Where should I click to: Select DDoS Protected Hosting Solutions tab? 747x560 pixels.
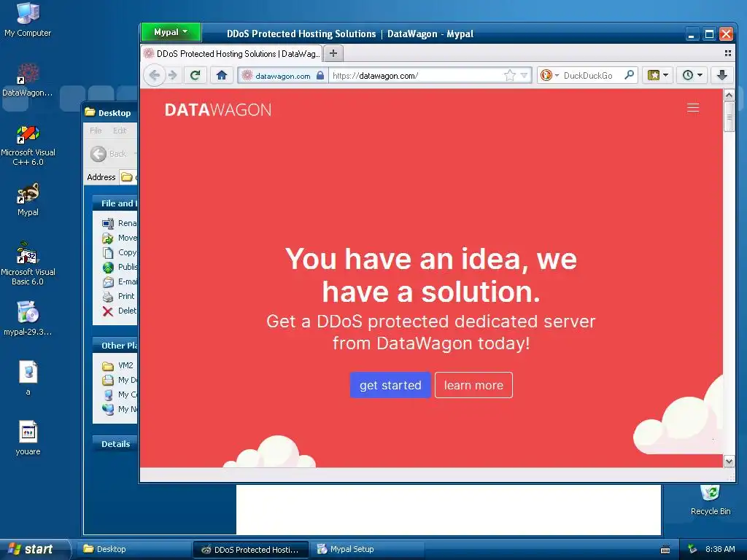(231, 53)
